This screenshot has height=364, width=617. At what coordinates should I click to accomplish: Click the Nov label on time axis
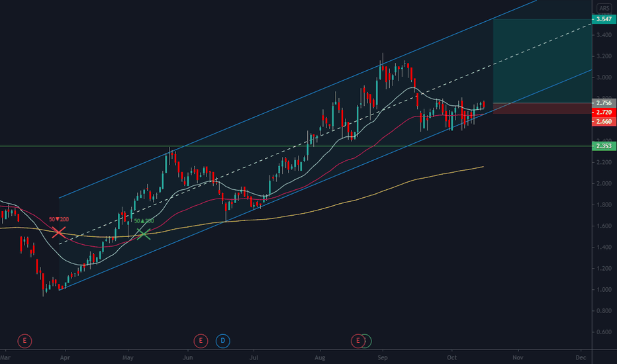tap(518, 357)
